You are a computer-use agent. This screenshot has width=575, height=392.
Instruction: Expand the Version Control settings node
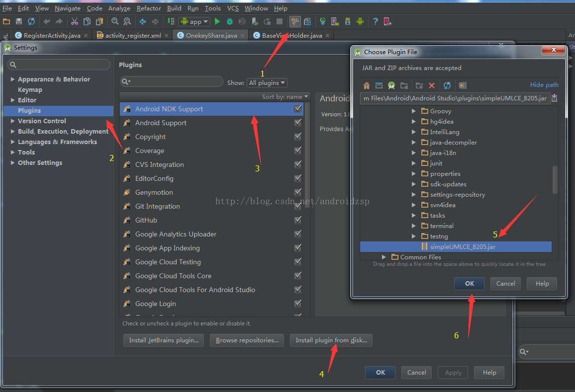[x=13, y=121]
